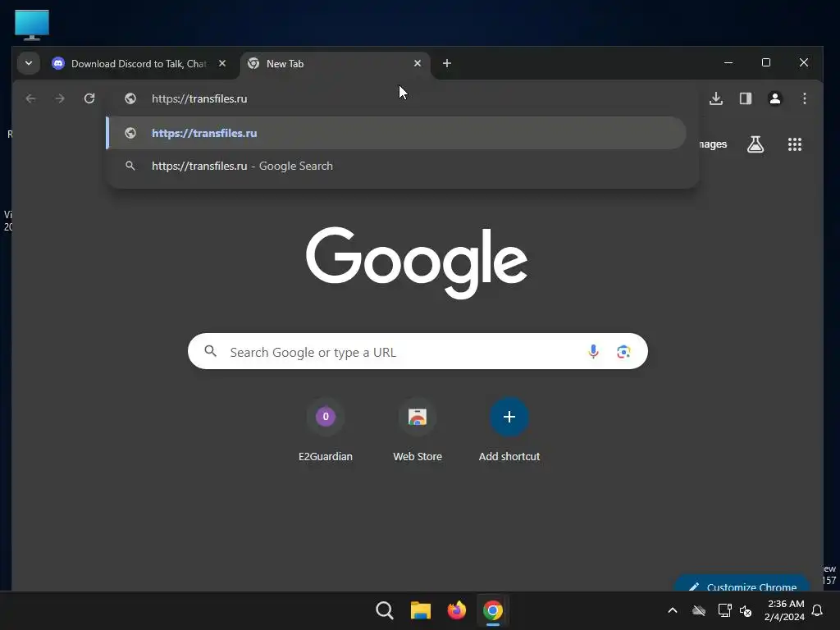Close the Download Discord tab
This screenshot has width=840, height=630.
222,63
